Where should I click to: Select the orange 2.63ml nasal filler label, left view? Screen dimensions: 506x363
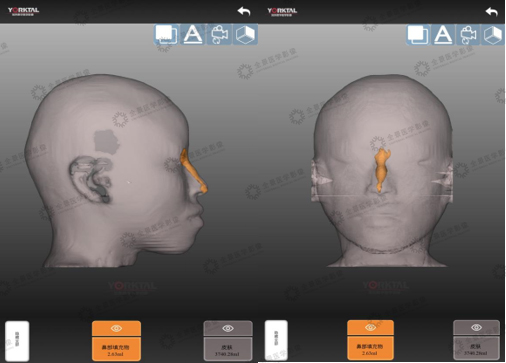pyautogui.click(x=116, y=349)
